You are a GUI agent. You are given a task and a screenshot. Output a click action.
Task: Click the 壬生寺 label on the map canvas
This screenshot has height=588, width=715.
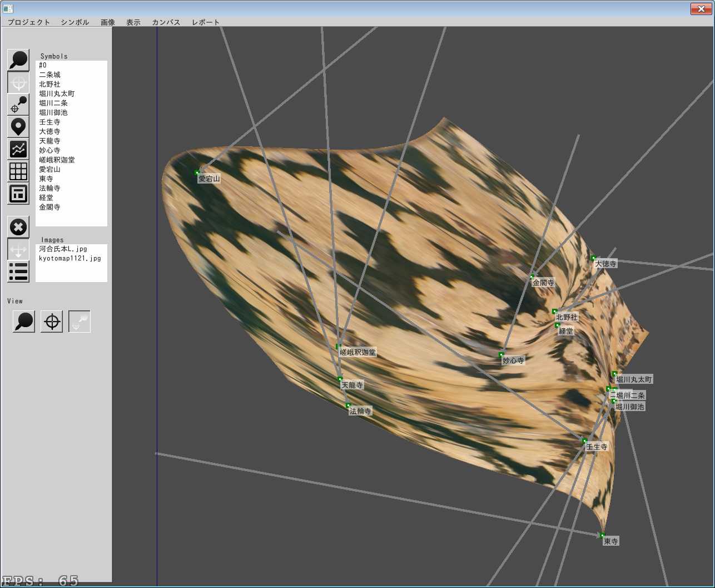[597, 447]
